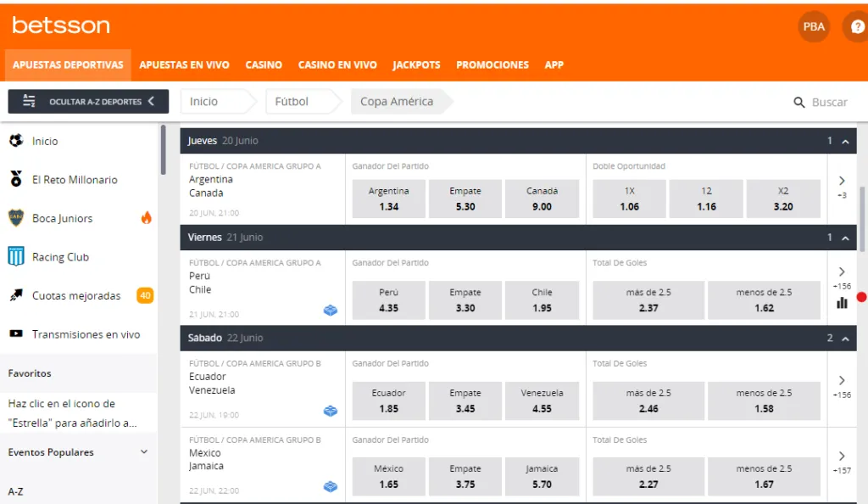Click the Transmisiones en vivo play icon
Viewport: 868px width, 504px height.
click(14, 333)
